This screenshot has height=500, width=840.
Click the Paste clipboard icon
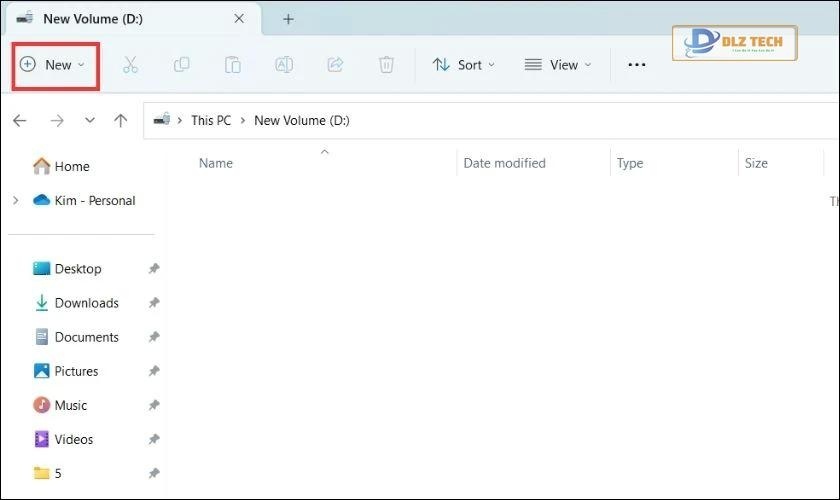pos(232,65)
